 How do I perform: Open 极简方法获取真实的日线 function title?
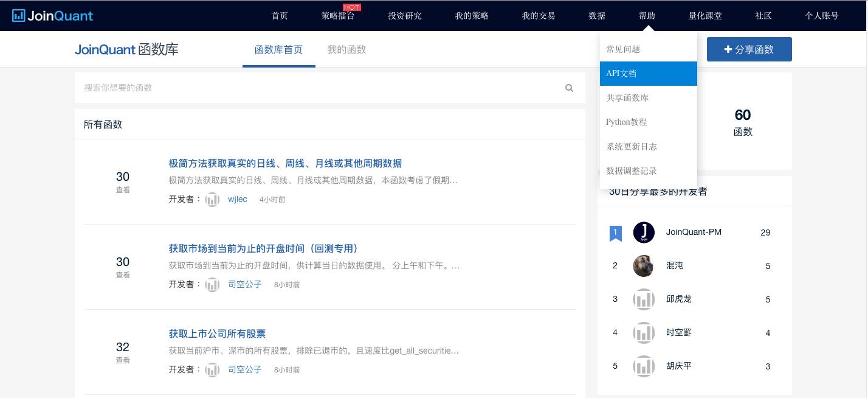pos(285,164)
